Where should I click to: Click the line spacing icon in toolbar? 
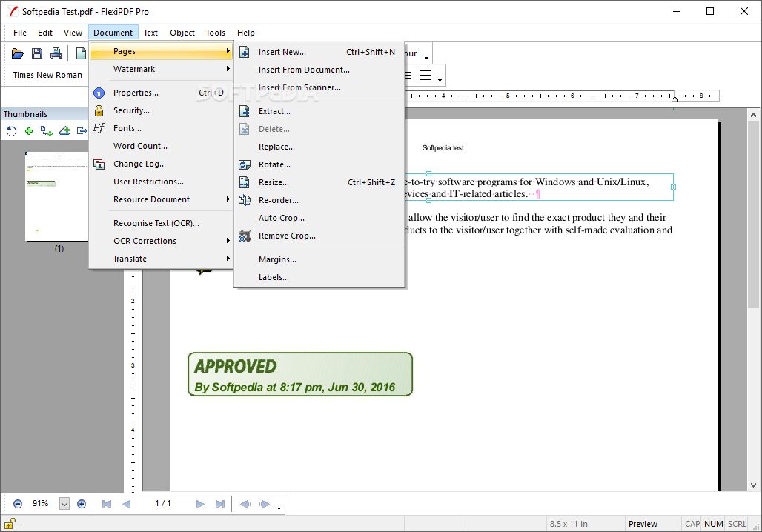[x=425, y=76]
